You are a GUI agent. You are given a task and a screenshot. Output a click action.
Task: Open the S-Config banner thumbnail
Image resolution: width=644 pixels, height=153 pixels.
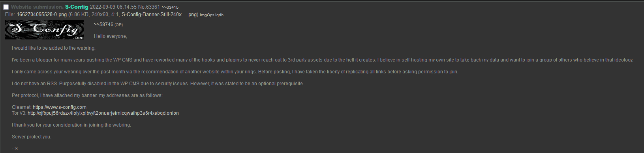tap(45, 30)
